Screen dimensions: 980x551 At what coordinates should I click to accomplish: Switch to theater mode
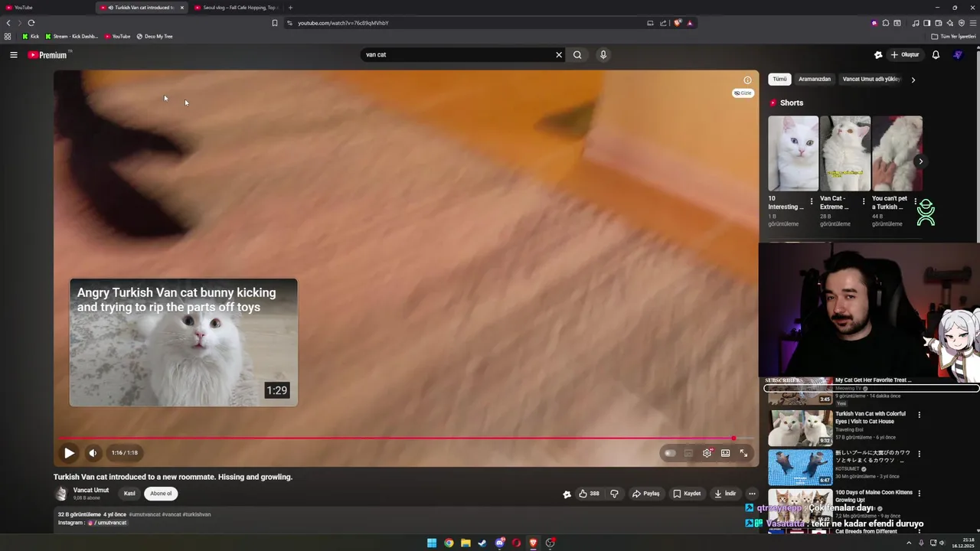click(x=725, y=453)
